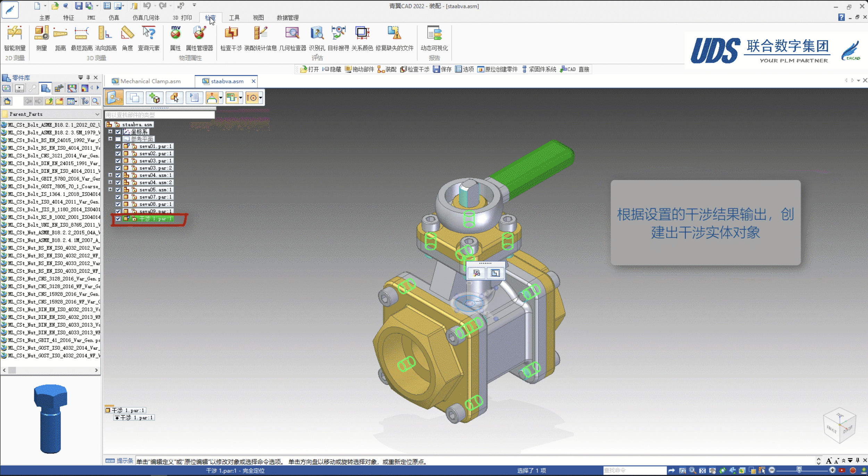Toggle checkbox for seva02.par:1
Screen dimensions: 868x476
coord(118,154)
